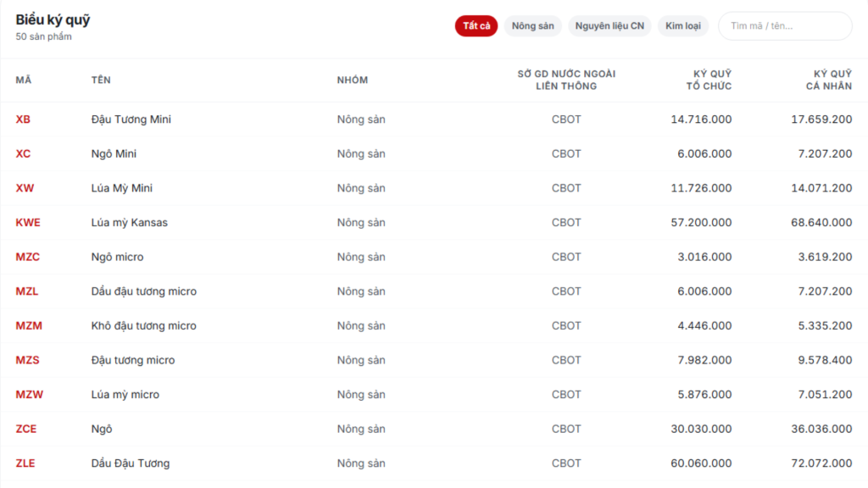Focus the 'Tìm mã / tên...' search box

tap(785, 26)
